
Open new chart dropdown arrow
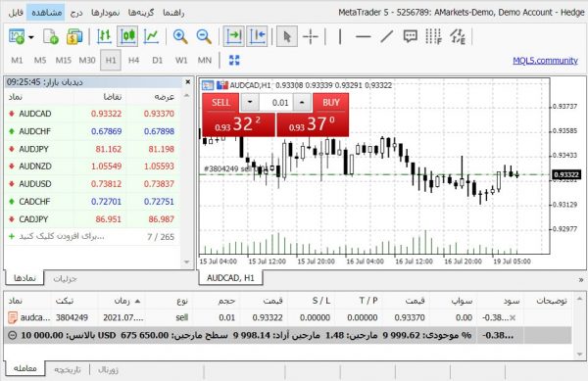click(31, 37)
